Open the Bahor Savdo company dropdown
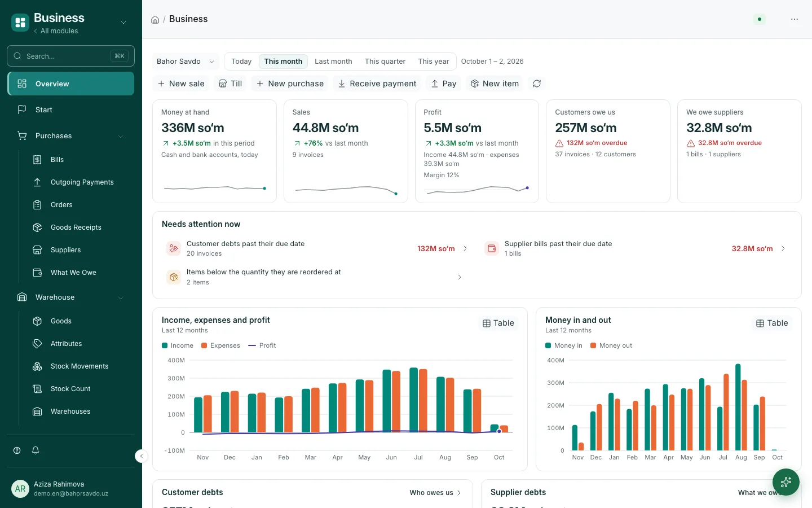Image resolution: width=812 pixels, height=508 pixels. (x=186, y=62)
